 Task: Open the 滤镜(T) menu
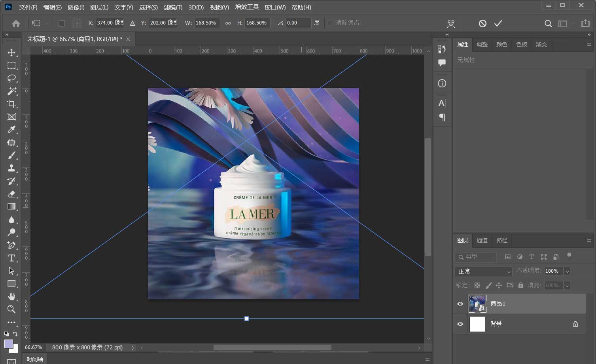coord(173,7)
